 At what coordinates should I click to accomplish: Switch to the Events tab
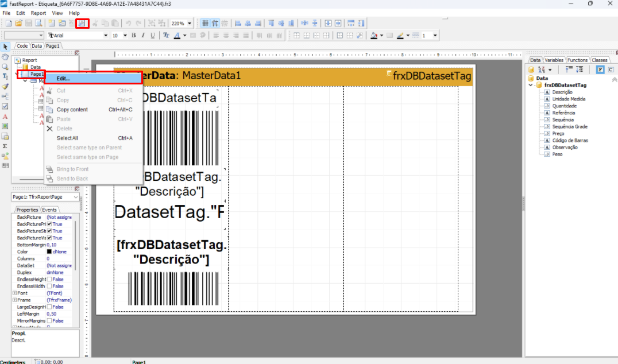click(x=49, y=210)
